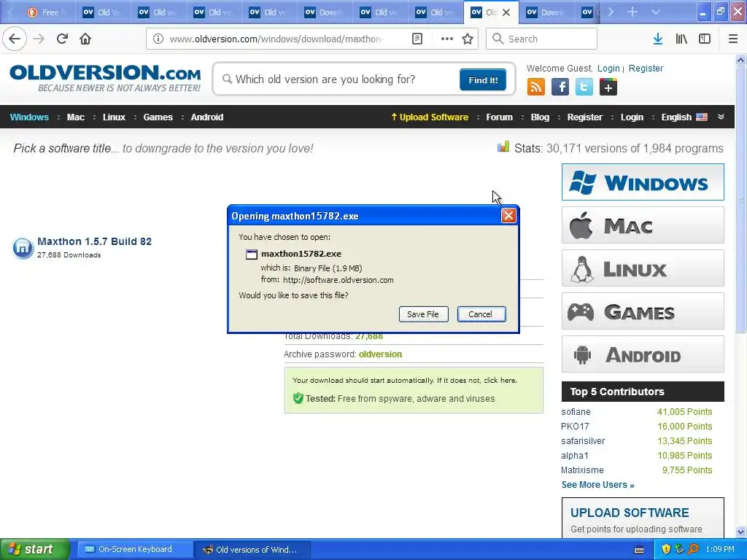Click the Android platform banner
747x560 pixels.
coord(643,354)
